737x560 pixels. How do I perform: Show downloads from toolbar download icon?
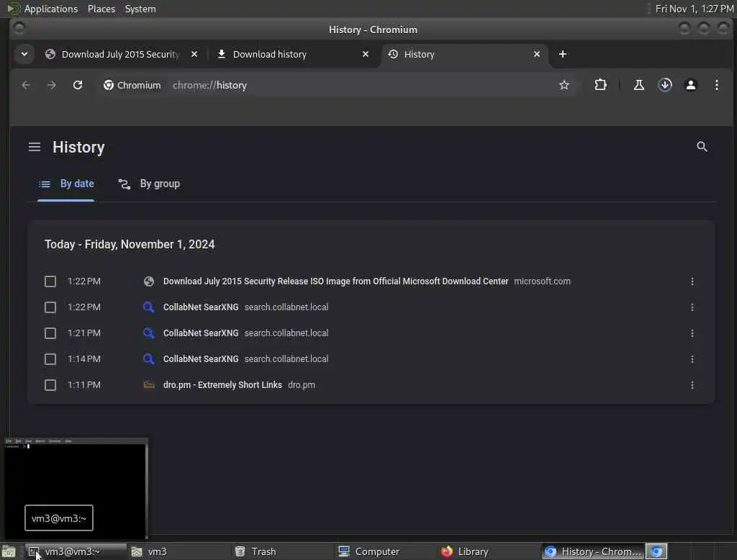point(664,85)
